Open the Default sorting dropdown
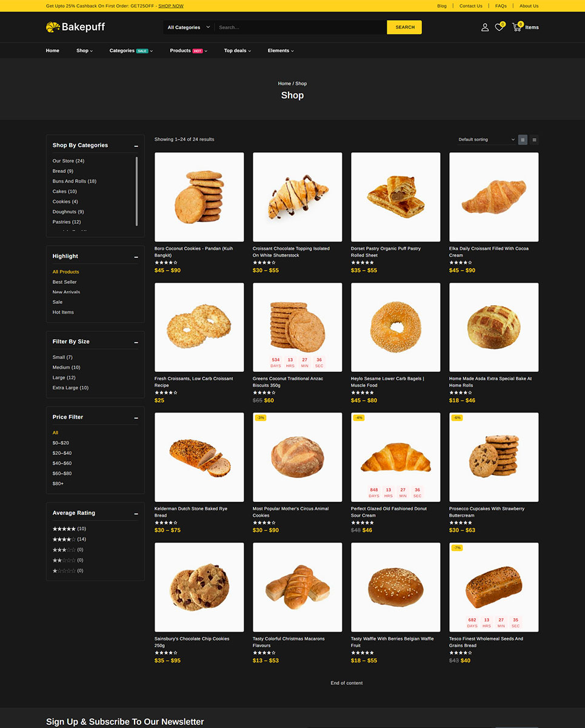585x728 pixels. click(x=486, y=140)
